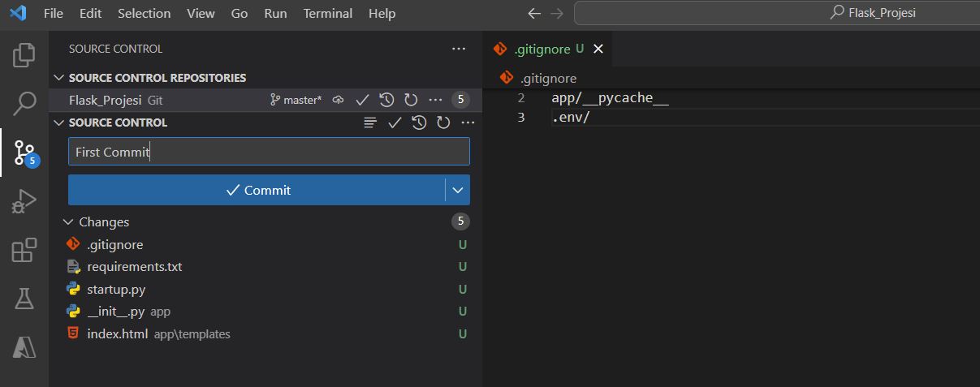The image size is (980, 387).
Task: Open the Testing flask icon view
Action: coord(24,299)
